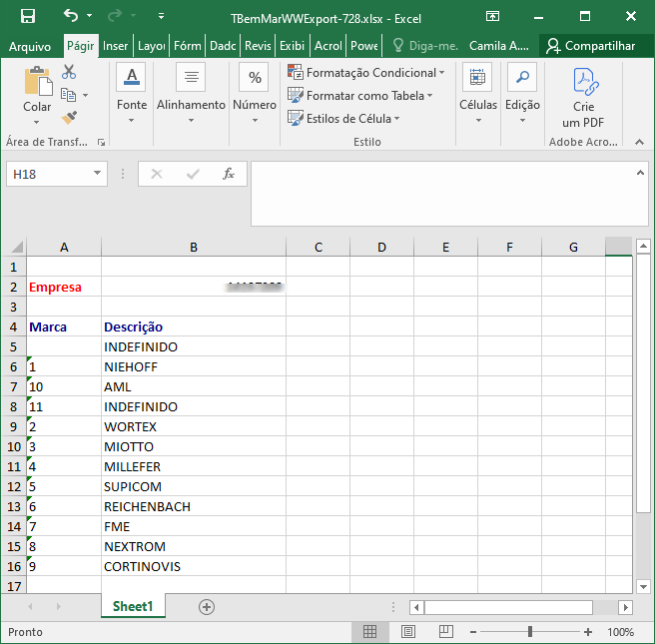Screen dimensions: 655x644
Task: Click the Ribbon Display Options icon
Action: tap(492, 16)
